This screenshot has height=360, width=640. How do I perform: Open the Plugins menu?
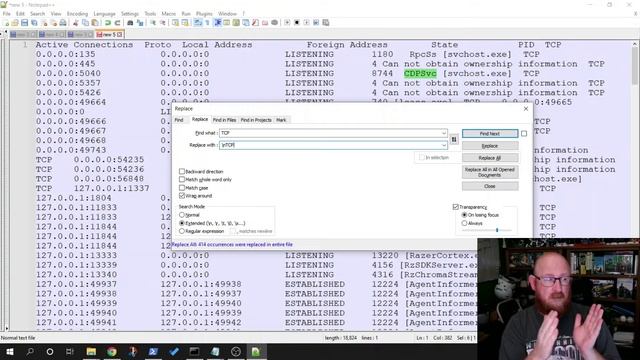tap(204, 13)
